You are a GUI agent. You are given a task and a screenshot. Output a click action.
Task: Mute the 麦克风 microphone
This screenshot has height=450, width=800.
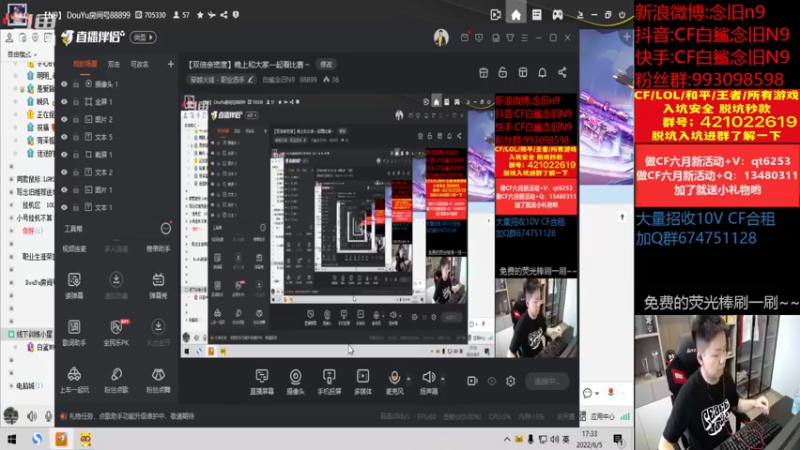tap(394, 382)
